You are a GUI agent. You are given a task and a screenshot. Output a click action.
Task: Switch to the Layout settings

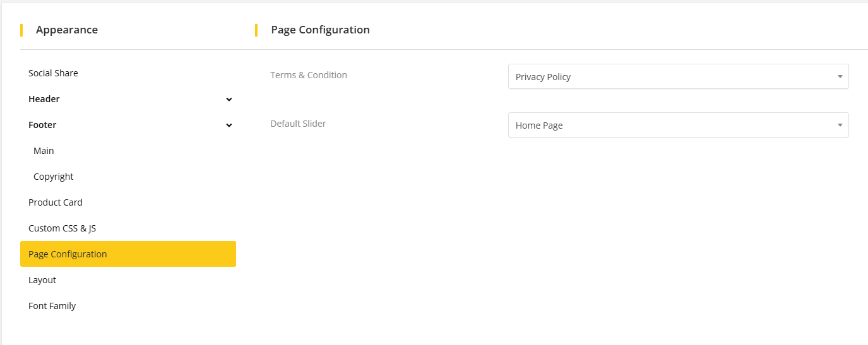coord(42,280)
